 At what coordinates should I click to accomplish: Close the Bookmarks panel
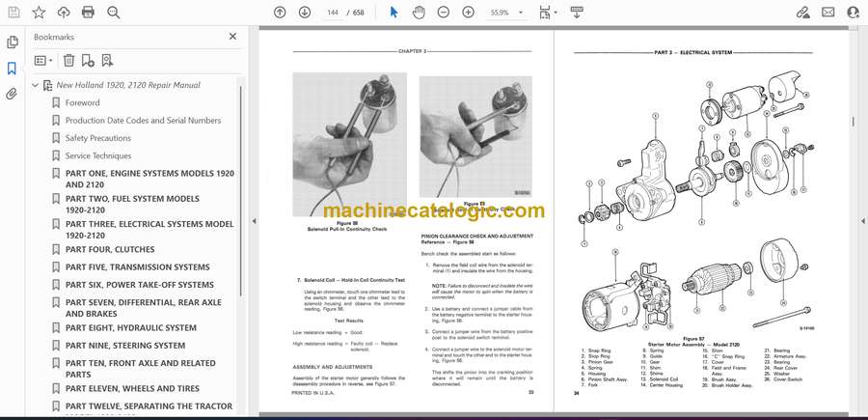click(x=232, y=37)
